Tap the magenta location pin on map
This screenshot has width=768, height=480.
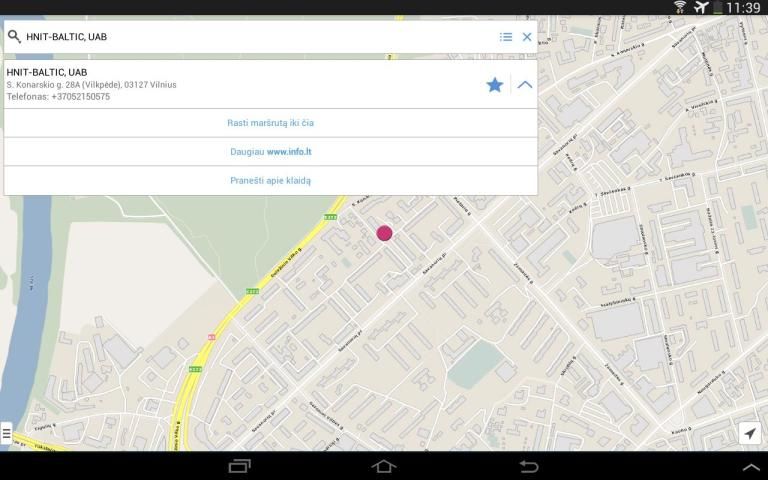pyautogui.click(x=384, y=233)
